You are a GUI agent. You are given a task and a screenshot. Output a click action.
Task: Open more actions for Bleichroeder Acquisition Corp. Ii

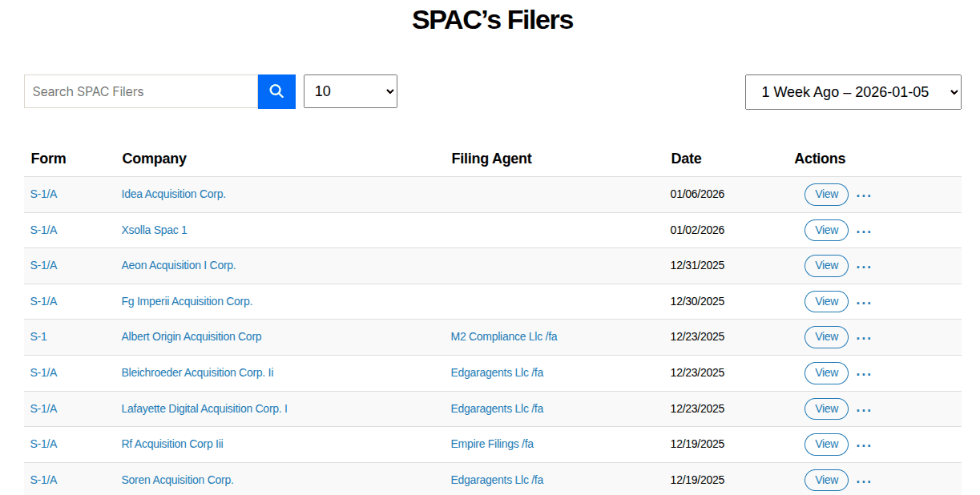point(863,374)
